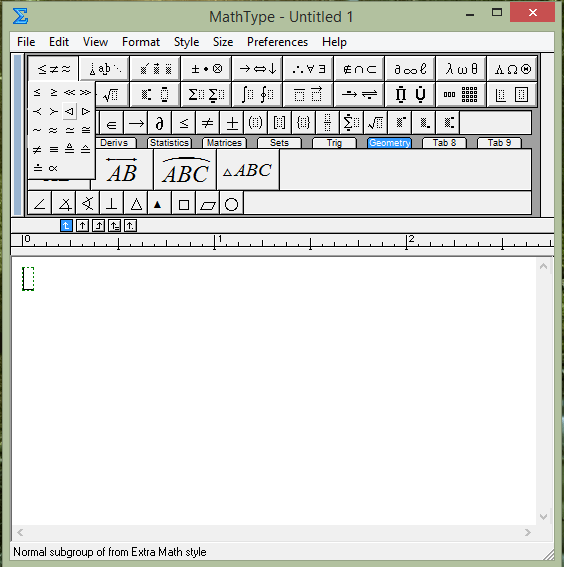The image size is (564, 567).
Task: Open the integral templates palette
Action: 257,95
